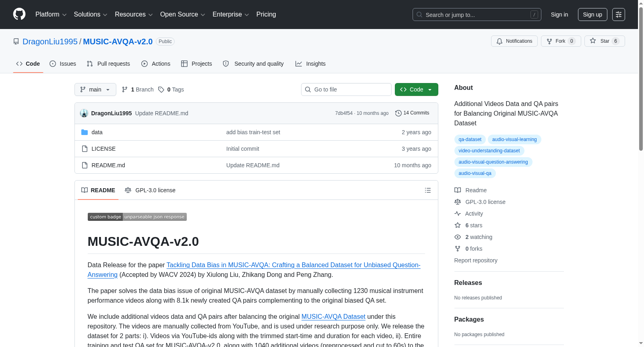Expand the Platform menu
Screen dimensions: 644x347
pos(51,15)
